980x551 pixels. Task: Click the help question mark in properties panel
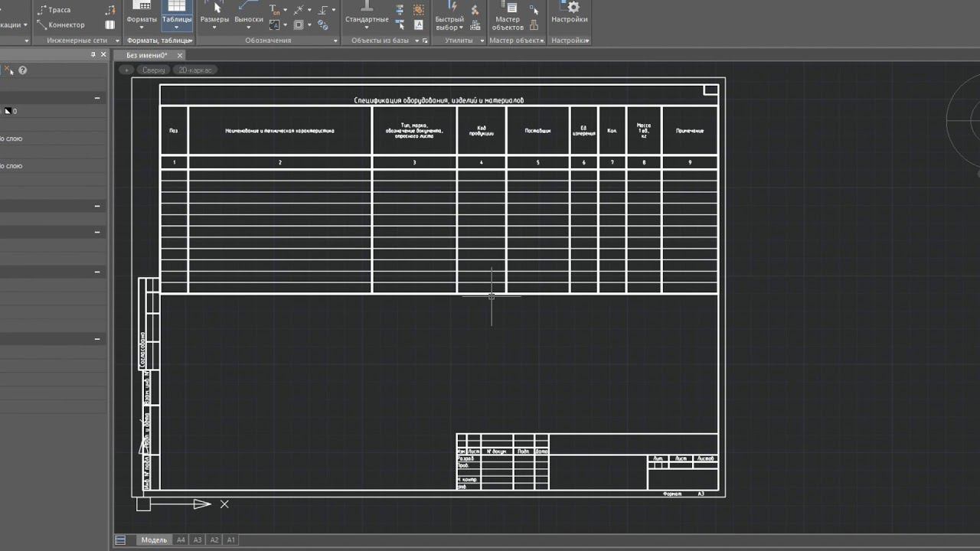[x=23, y=70]
